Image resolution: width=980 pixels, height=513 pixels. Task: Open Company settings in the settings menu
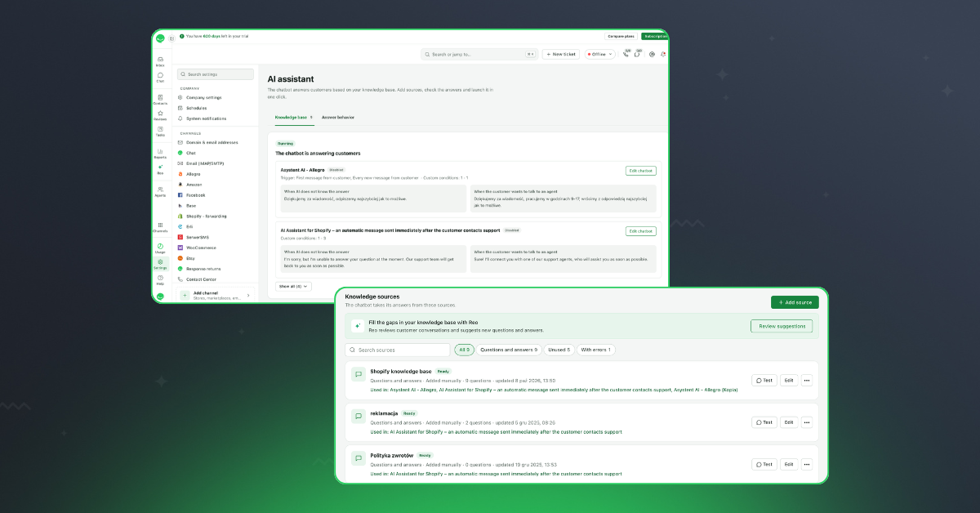click(203, 97)
